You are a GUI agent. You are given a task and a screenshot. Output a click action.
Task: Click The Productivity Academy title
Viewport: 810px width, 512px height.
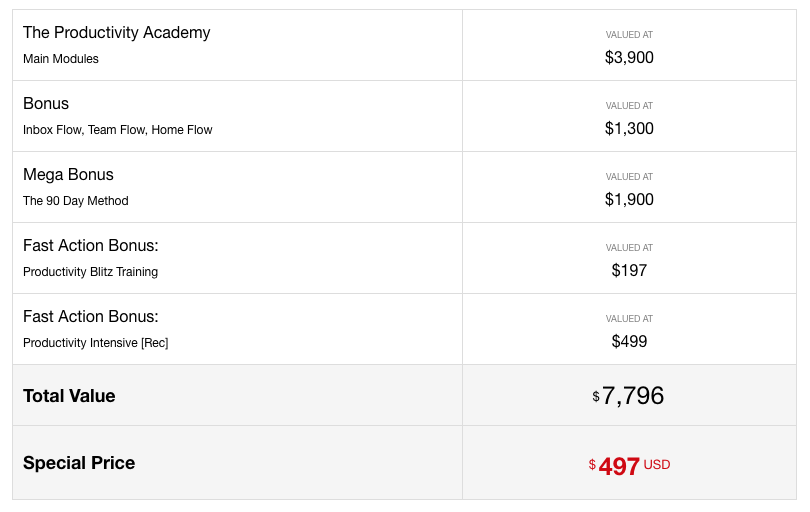pos(116,33)
